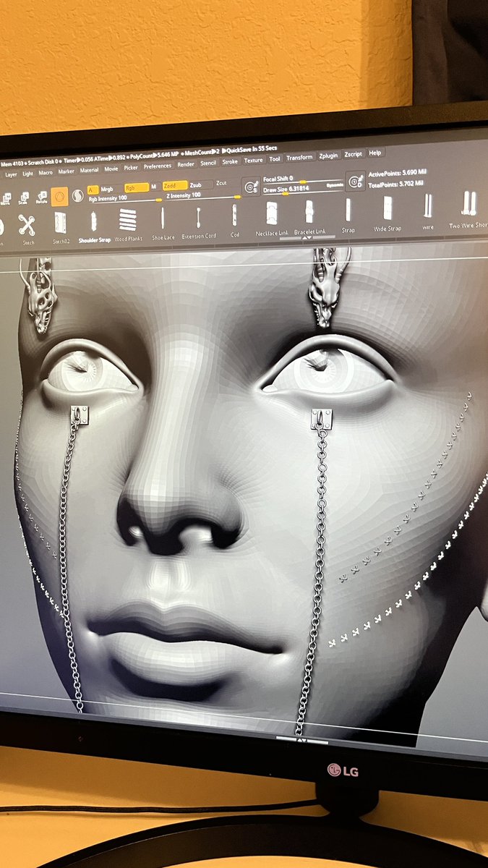Open the Zplugin menu
The width and height of the screenshot is (488, 868).
point(328,156)
